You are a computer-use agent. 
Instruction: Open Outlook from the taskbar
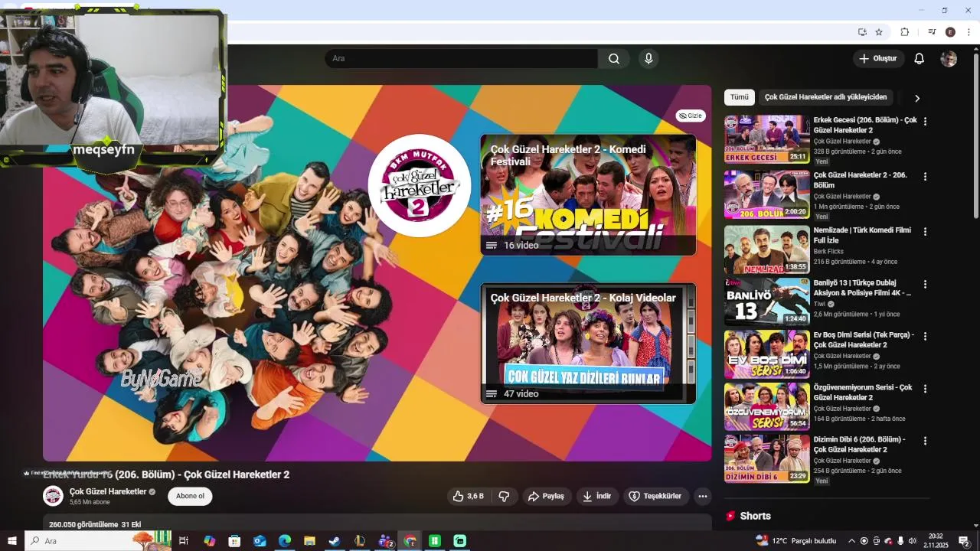click(x=260, y=541)
